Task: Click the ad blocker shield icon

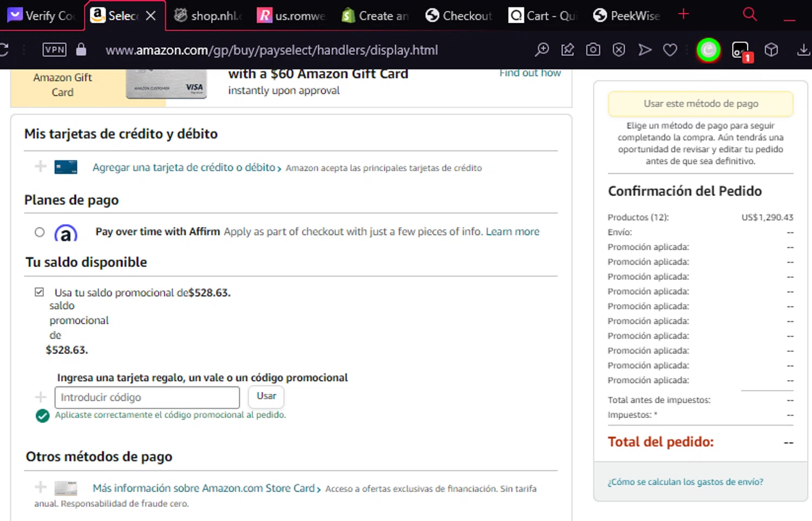Action: (619, 50)
